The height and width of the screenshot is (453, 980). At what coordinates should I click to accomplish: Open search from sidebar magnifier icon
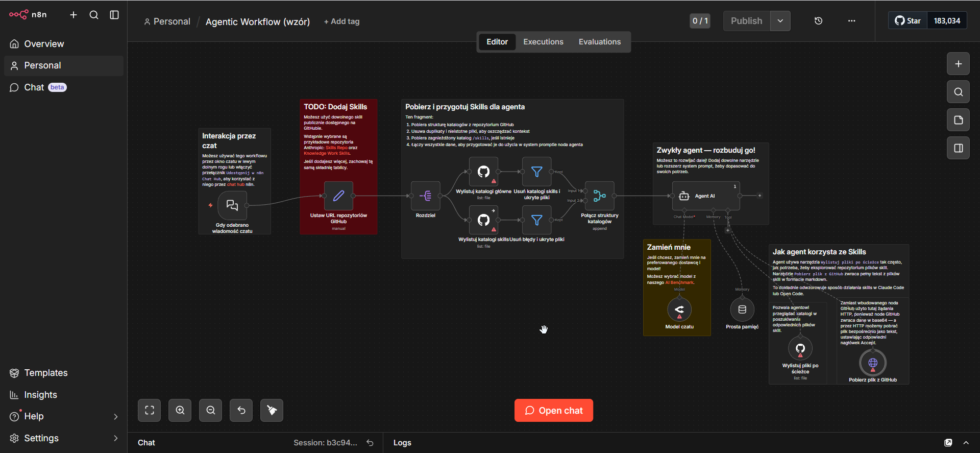[94, 15]
